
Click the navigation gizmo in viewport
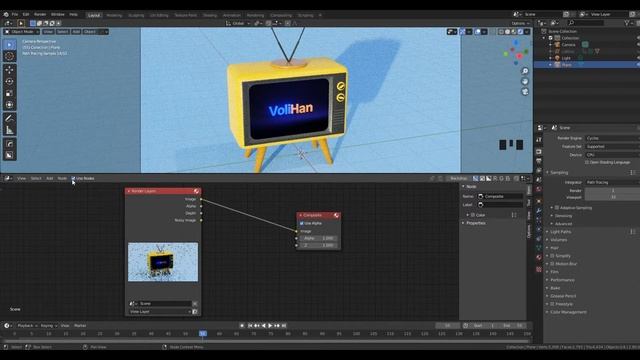tap(516, 52)
